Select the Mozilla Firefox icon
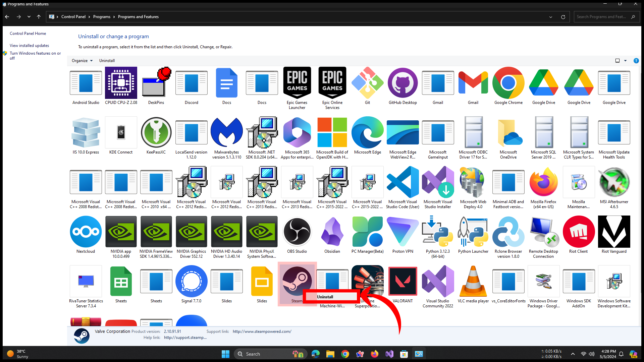The width and height of the screenshot is (644, 362). click(x=543, y=182)
